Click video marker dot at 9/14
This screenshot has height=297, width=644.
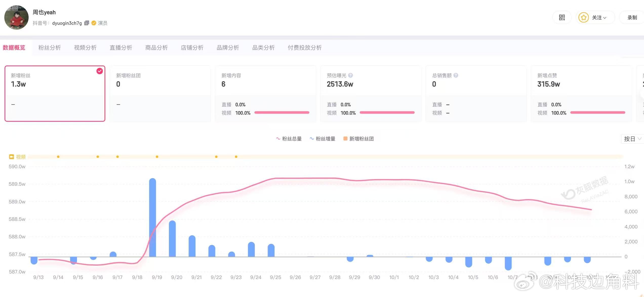click(x=58, y=157)
